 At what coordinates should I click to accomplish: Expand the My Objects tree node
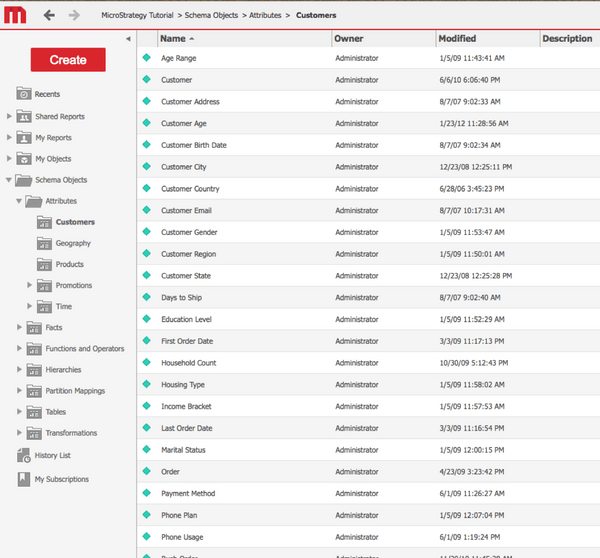click(x=9, y=158)
